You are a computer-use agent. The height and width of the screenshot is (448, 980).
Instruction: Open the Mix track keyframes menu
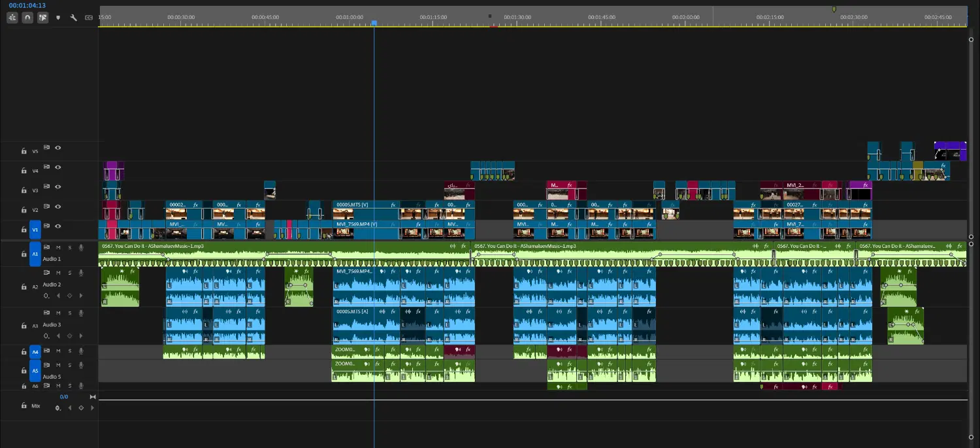coord(58,407)
